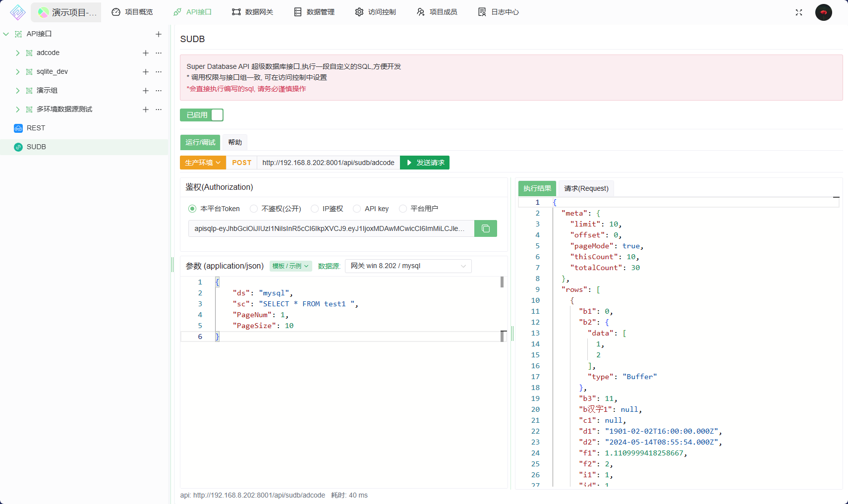The height and width of the screenshot is (504, 848).
Task: Open more options for sqlite_dev group
Action: [x=159, y=72]
